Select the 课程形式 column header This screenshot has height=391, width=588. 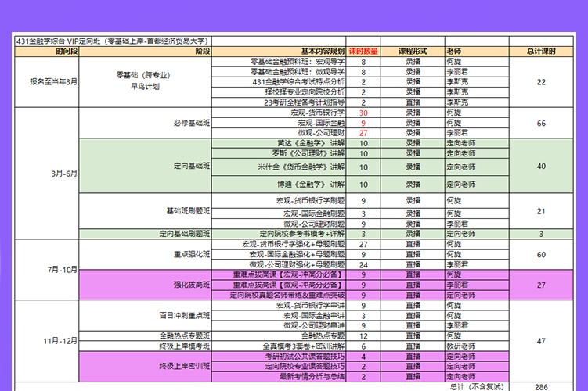point(411,51)
